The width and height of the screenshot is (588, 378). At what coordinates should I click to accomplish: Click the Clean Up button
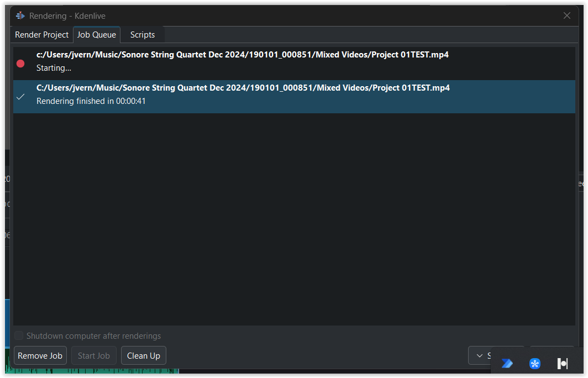tap(144, 355)
